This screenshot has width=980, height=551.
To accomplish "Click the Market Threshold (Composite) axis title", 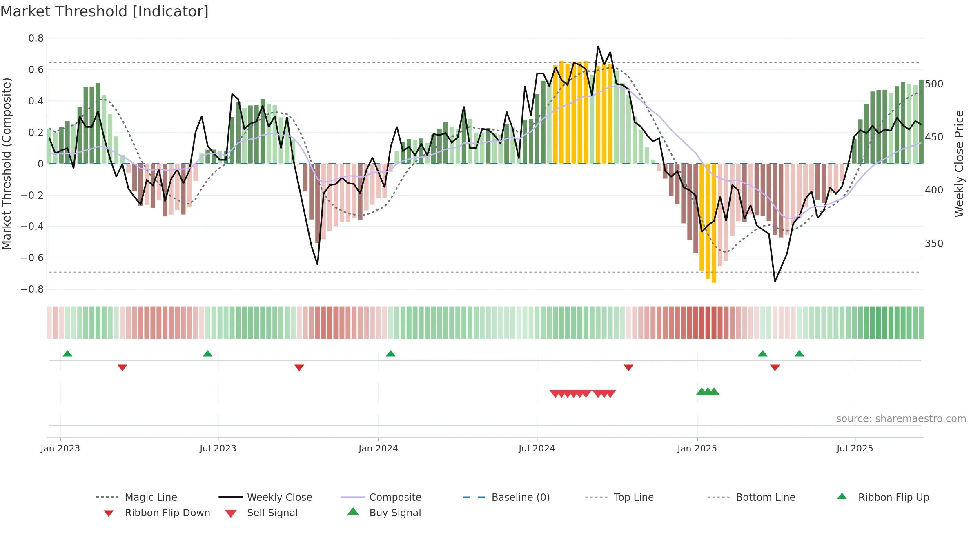I will coord(7,164).
